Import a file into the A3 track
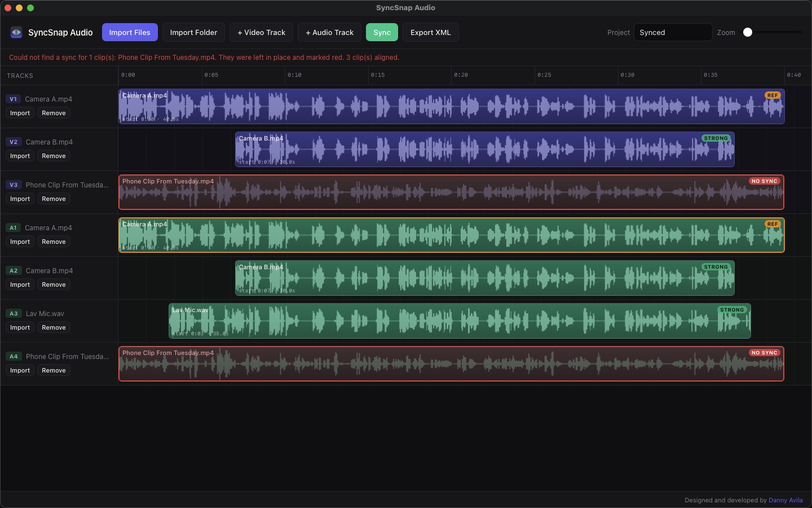 coord(20,328)
